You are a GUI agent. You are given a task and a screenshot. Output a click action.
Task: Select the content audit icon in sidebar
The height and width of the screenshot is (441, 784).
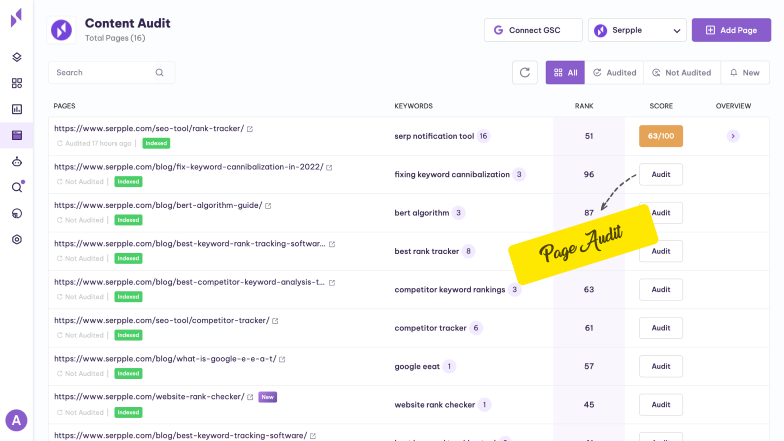pyautogui.click(x=16, y=135)
